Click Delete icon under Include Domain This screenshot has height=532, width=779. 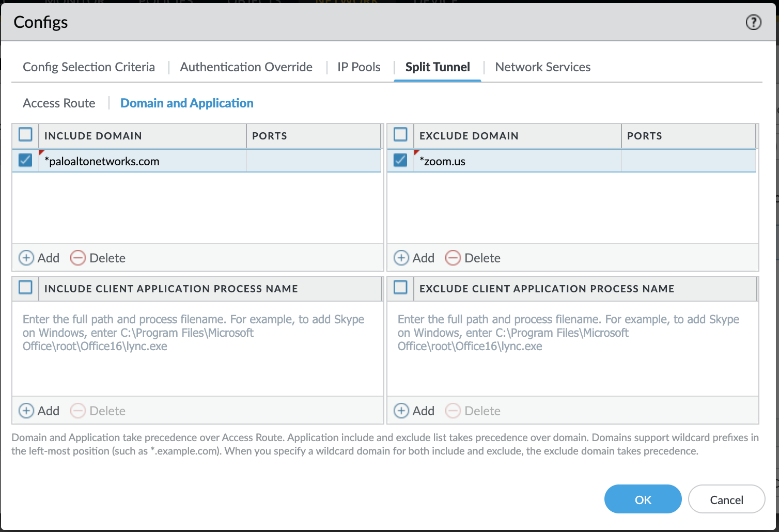coord(78,258)
